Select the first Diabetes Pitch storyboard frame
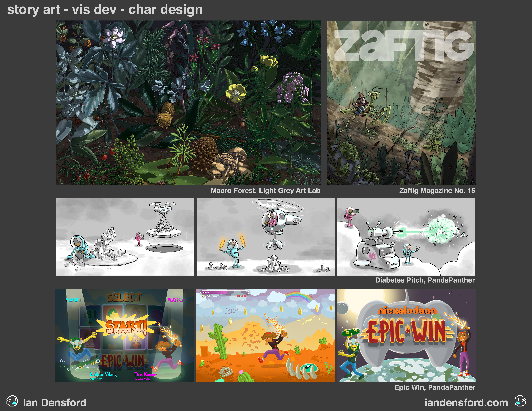The width and height of the screenshot is (532, 411). click(125, 237)
